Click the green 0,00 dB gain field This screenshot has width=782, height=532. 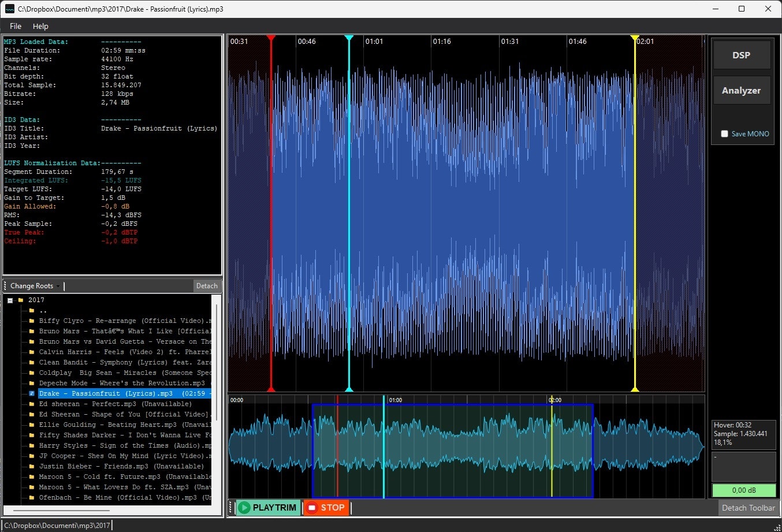click(x=743, y=490)
